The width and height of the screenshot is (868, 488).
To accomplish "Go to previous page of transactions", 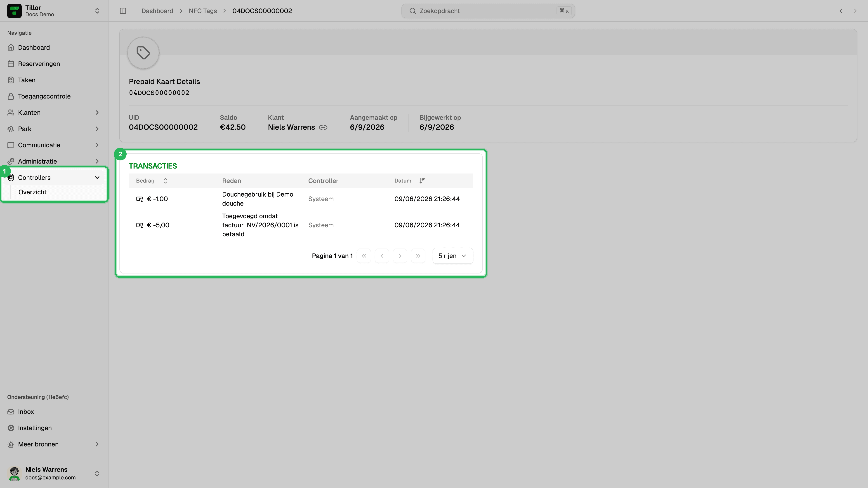I will click(382, 256).
